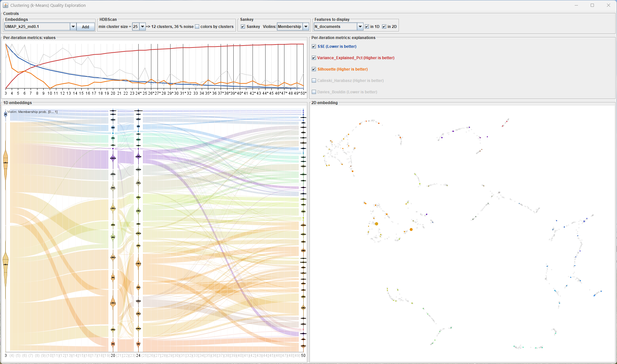Click the lower large orange violin at k=3
The width and height of the screenshot is (617, 364).
(x=6, y=264)
